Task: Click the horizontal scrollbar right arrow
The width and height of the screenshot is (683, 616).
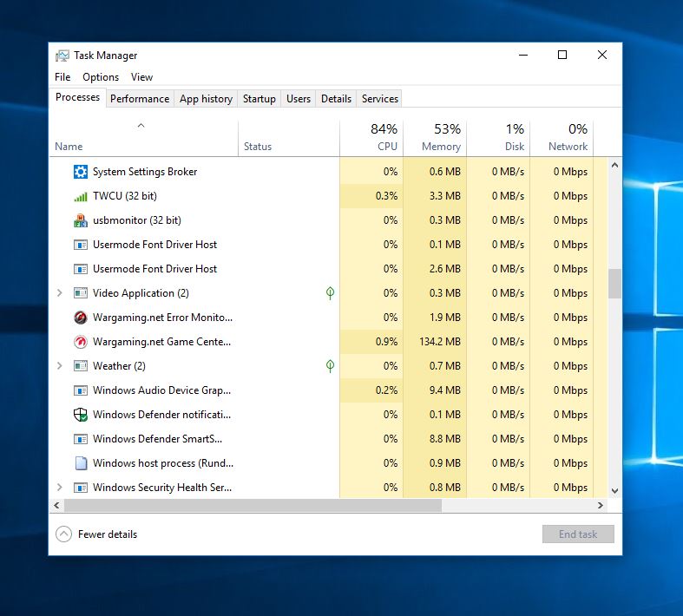Action: pos(600,505)
